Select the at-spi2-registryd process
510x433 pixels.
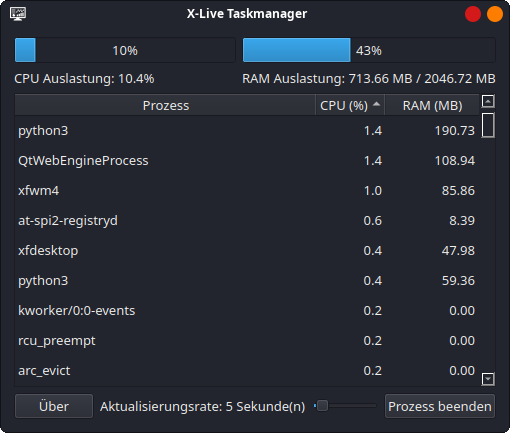(247, 221)
